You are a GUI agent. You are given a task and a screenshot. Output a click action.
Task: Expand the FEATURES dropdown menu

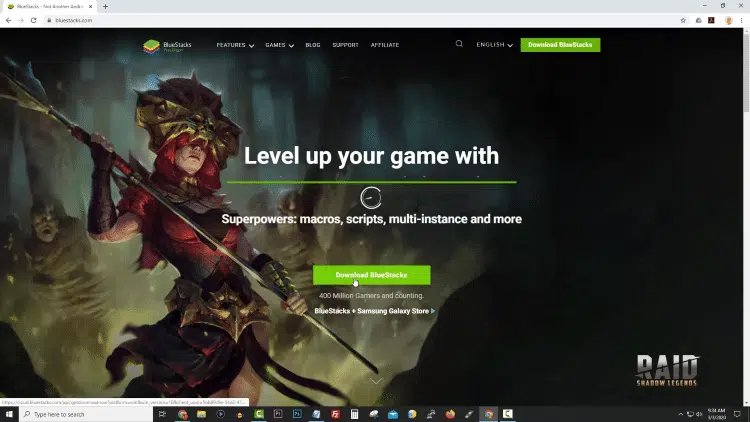(x=235, y=45)
